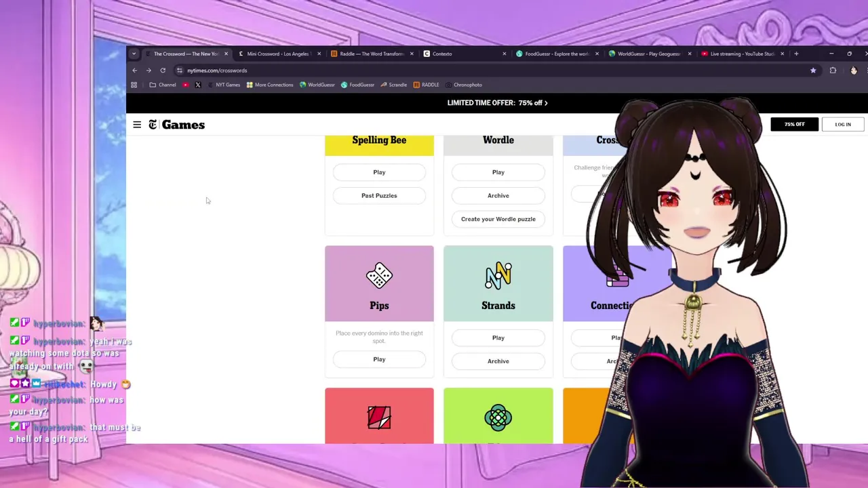Viewport: 868px width, 488px height.
Task: Open the apps grid in bookmarks bar
Action: coord(134,85)
